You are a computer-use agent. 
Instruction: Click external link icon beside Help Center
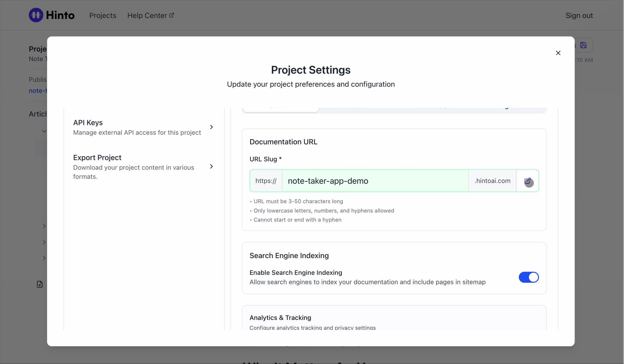(172, 15)
